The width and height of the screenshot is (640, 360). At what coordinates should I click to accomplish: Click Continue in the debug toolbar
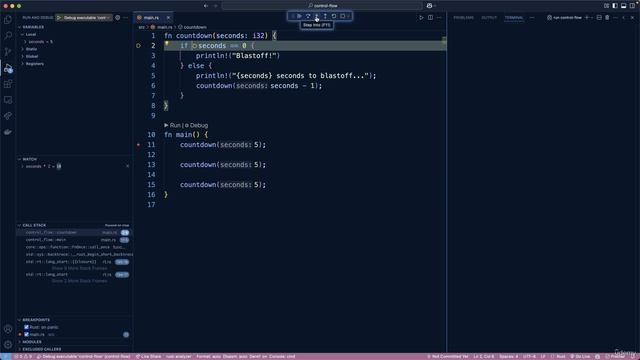[x=299, y=16]
